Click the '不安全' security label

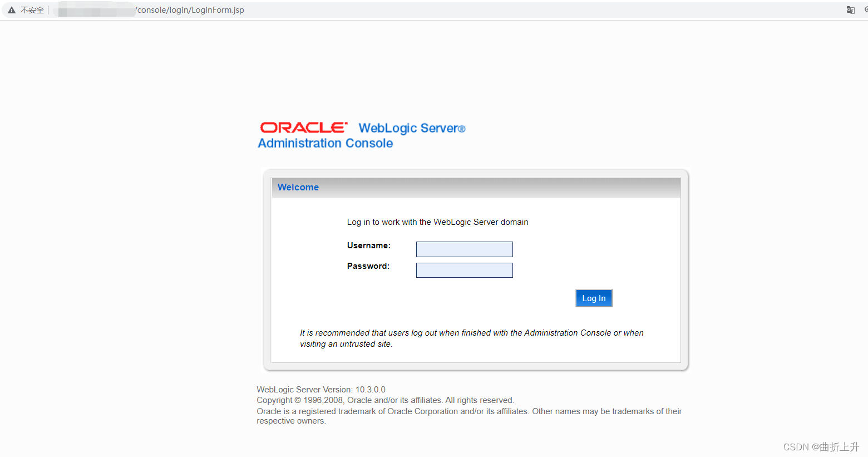(32, 10)
